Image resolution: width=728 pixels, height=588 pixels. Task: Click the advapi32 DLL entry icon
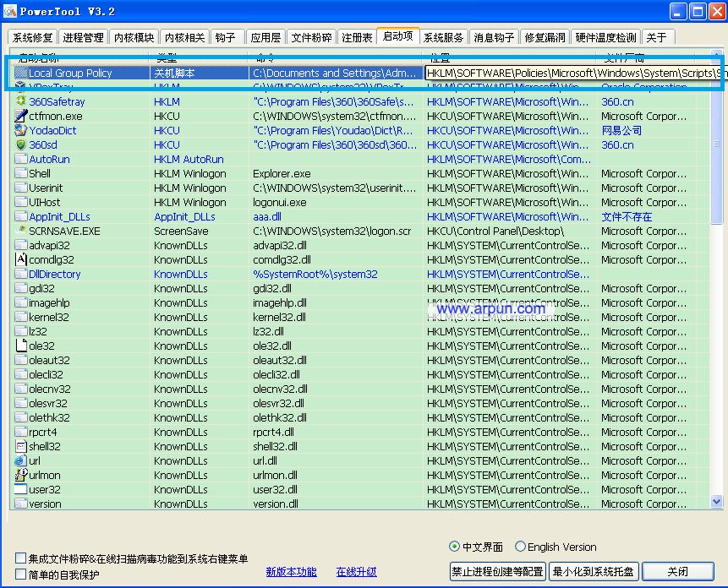(x=19, y=245)
